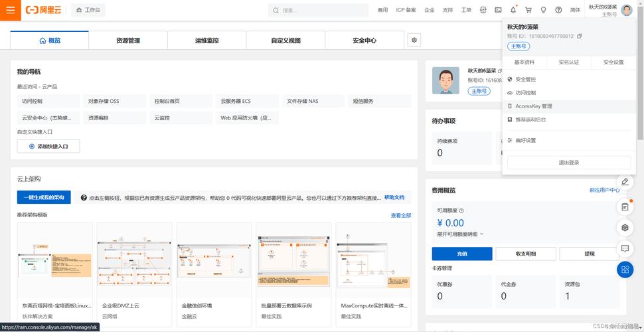Click the code brackets icon in header
Image resolution: width=644 pixels, height=332 pixels.
pos(483,10)
